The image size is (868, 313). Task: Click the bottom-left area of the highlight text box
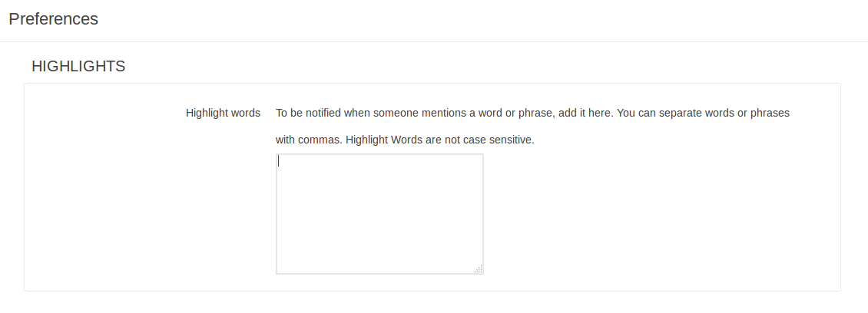292,261
